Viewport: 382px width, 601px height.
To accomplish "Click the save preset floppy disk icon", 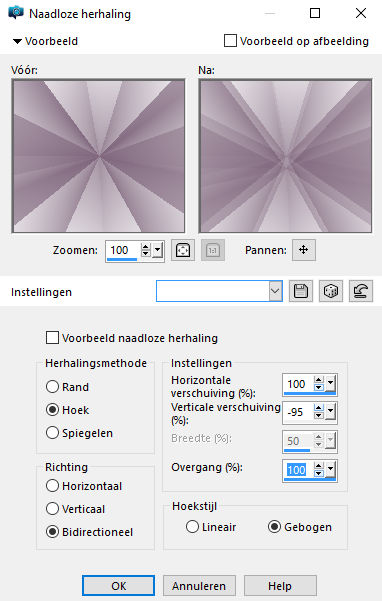I will [x=301, y=291].
